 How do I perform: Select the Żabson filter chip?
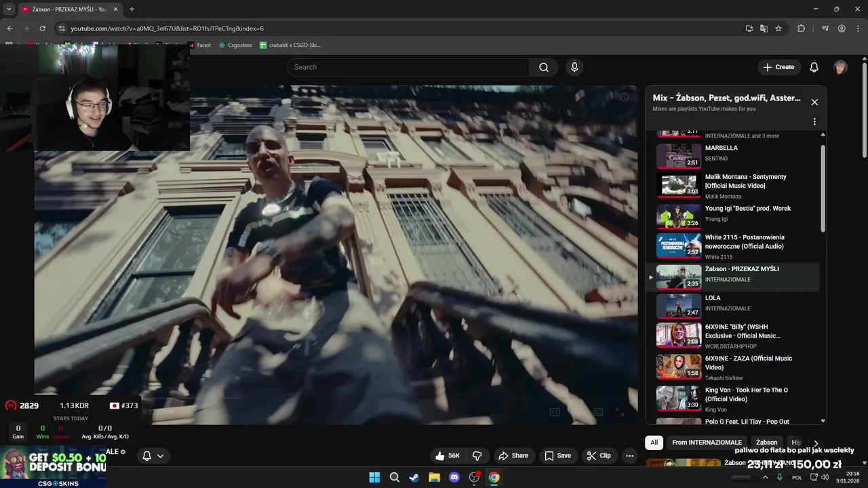coord(767,443)
